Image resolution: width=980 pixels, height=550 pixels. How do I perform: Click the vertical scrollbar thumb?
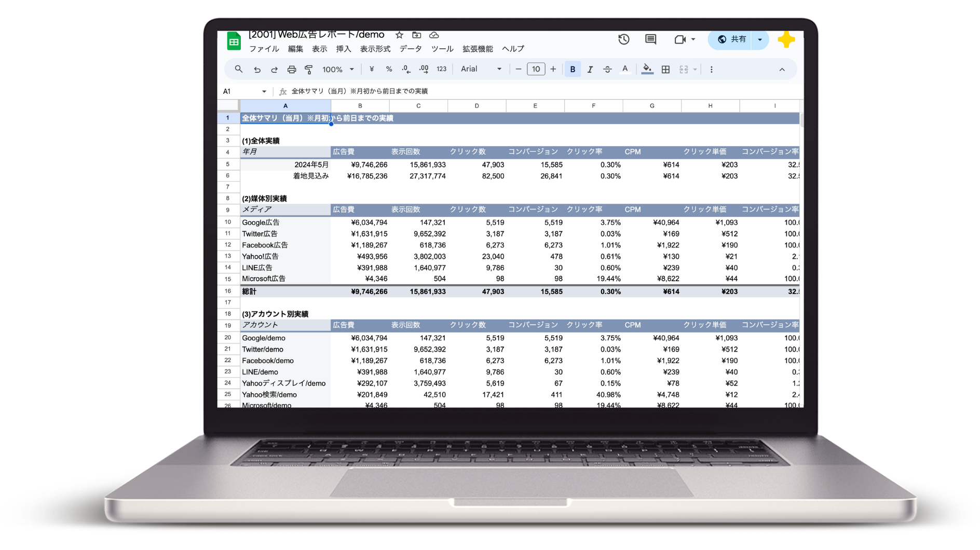[x=801, y=120]
